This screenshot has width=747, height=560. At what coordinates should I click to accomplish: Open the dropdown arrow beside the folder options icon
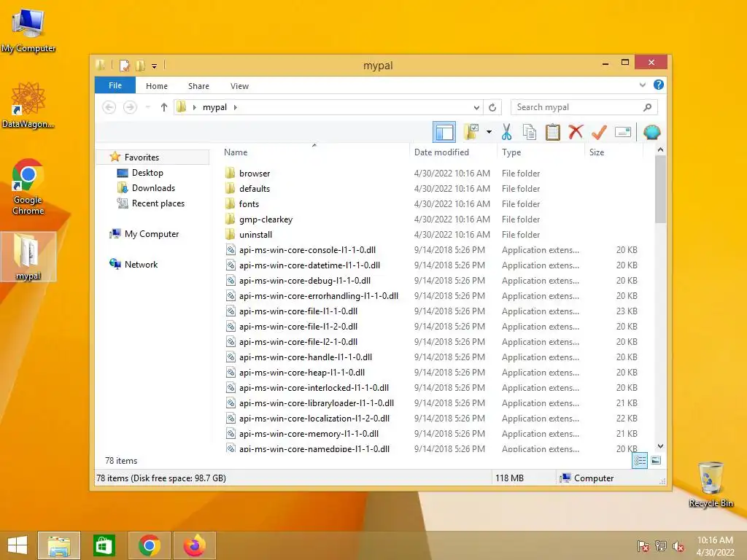pos(489,132)
